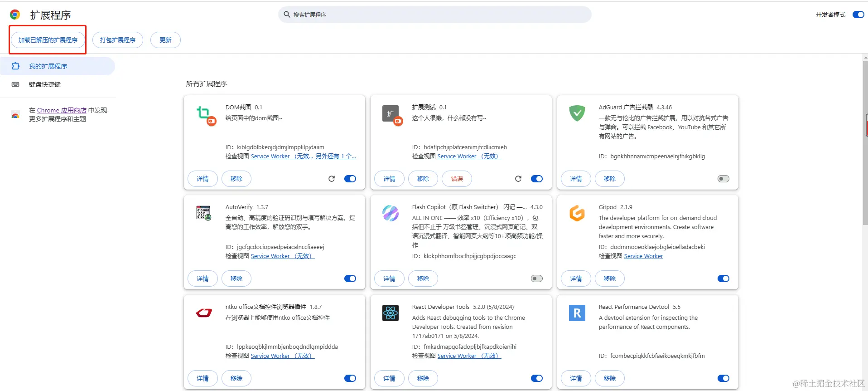Viewport: 868px width, 391px height.
Task: Open 详情 for 扩展测试
Action: 389,179
